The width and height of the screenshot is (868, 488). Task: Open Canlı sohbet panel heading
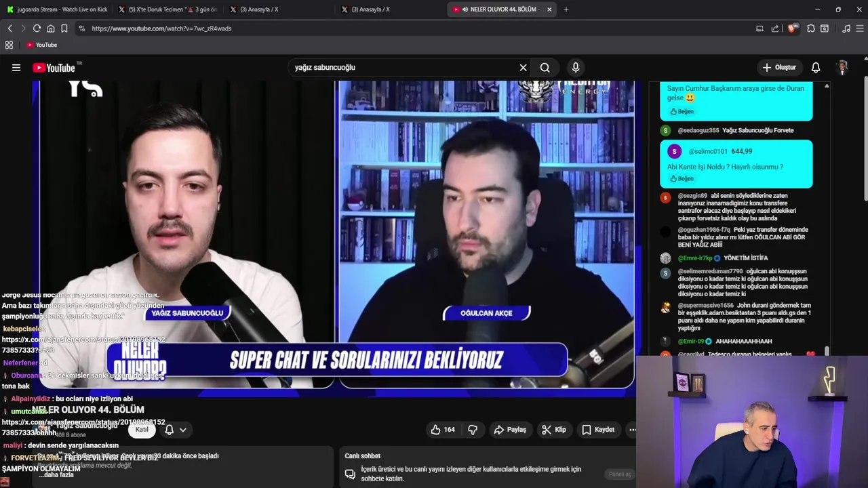[362, 456]
